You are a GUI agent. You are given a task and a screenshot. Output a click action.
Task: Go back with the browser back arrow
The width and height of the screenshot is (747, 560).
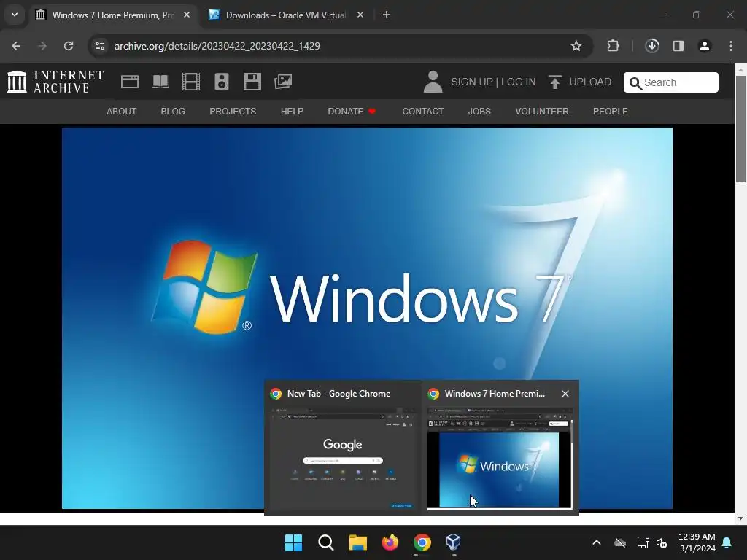coord(16,46)
